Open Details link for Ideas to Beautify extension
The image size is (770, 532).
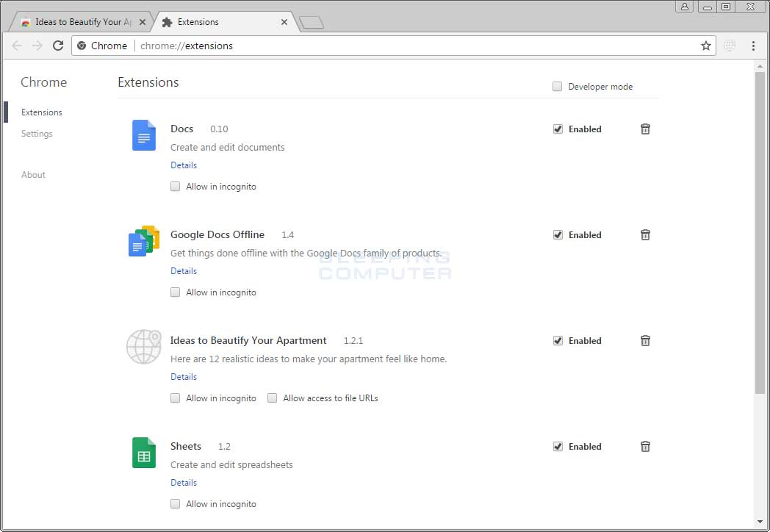point(184,377)
